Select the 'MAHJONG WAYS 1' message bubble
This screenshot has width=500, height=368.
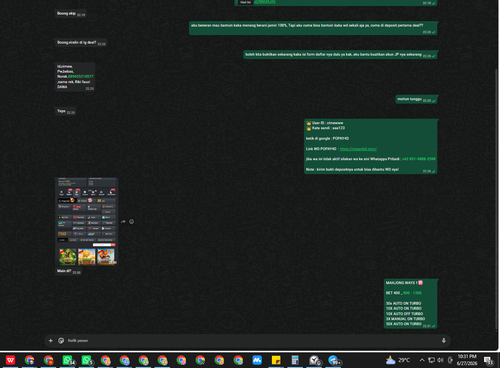tap(410, 304)
